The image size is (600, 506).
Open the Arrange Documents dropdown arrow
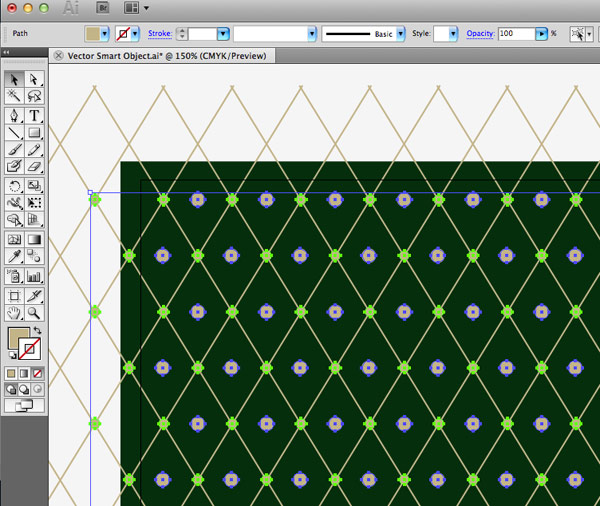(x=146, y=8)
